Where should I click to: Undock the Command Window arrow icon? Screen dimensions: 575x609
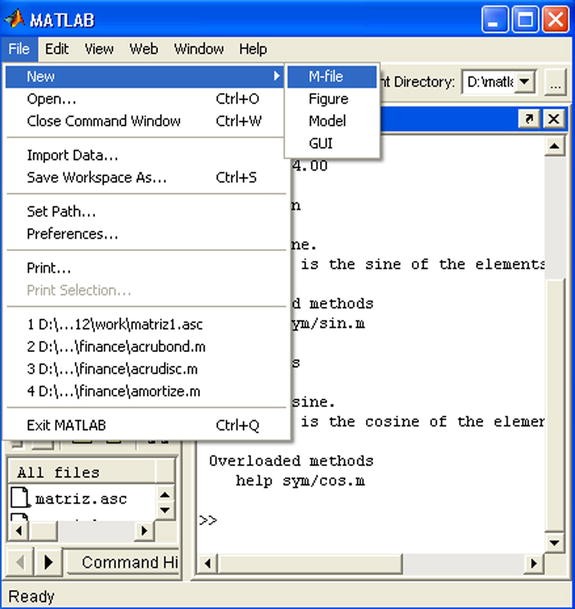[529, 118]
